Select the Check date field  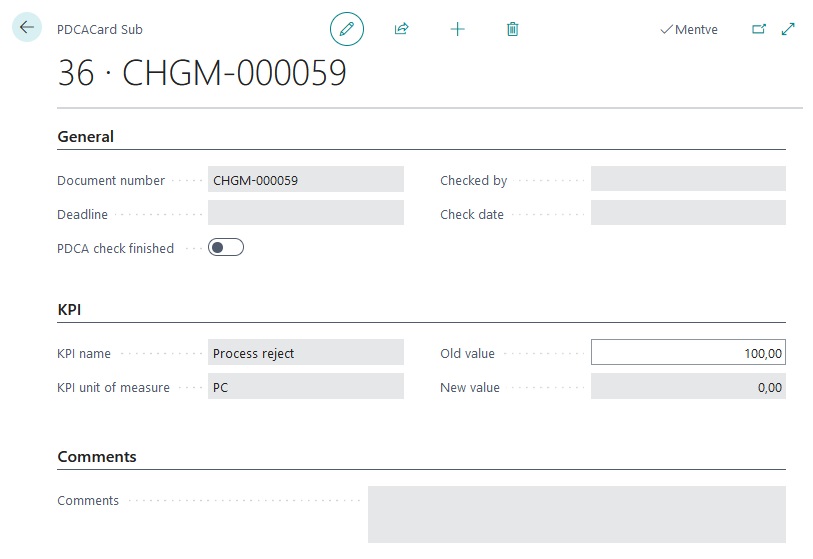pos(688,214)
